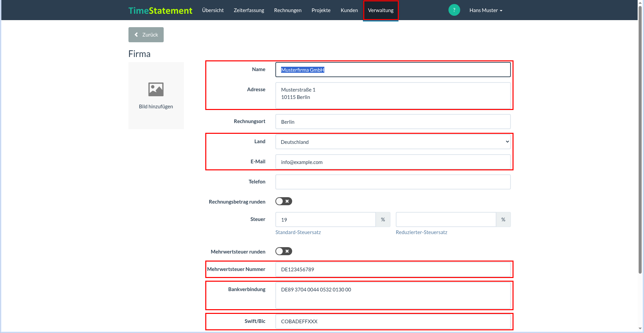Go to Zeiterfassung in the navigation bar
Image resolution: width=644 pixels, height=333 pixels.
249,10
